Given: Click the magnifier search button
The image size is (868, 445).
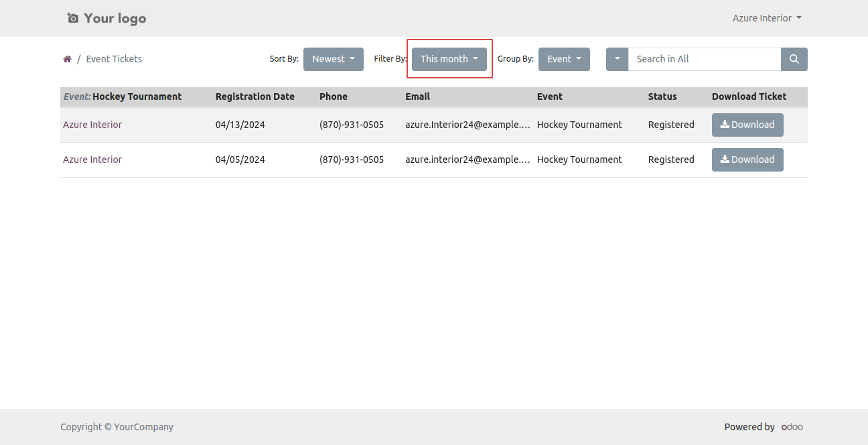Looking at the screenshot, I should [x=794, y=59].
